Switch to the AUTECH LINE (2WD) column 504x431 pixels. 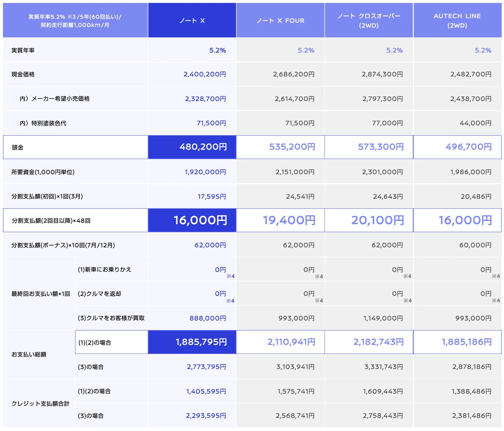pos(457,20)
